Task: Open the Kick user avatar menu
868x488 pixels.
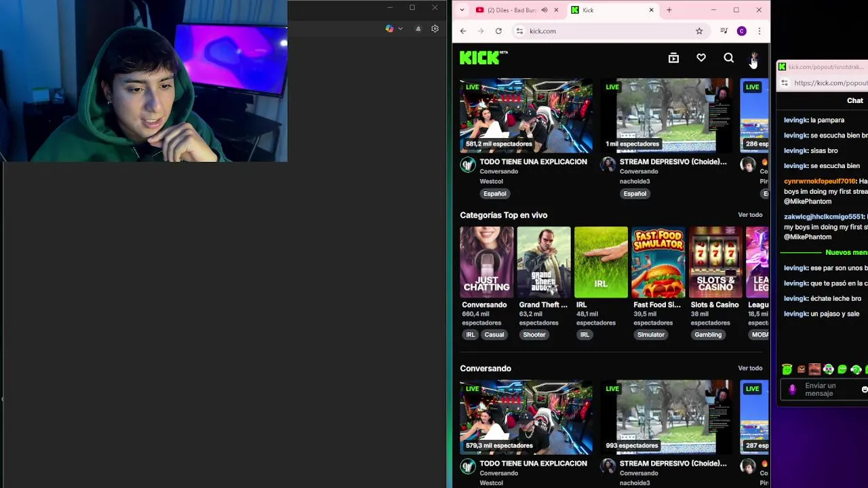Action: pos(754,58)
